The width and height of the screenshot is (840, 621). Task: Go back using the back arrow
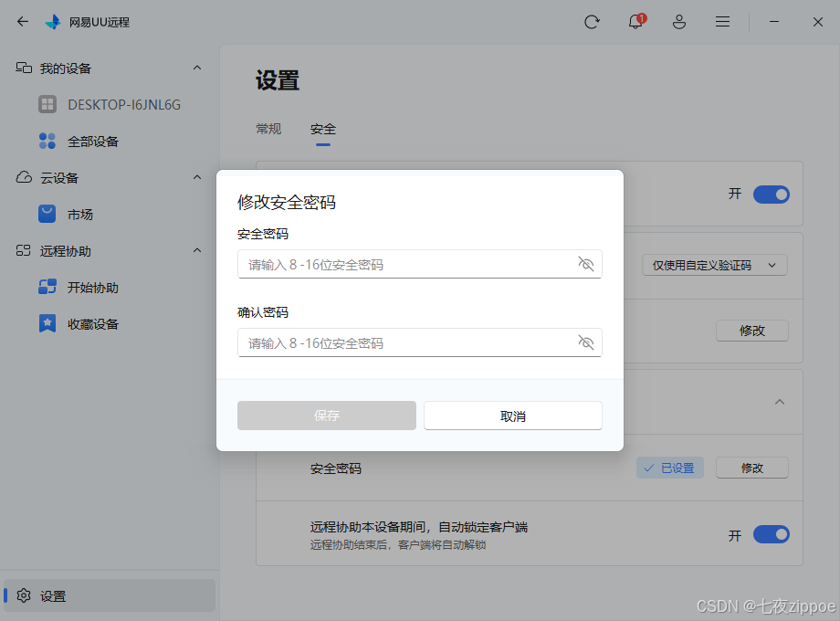pos(23,21)
